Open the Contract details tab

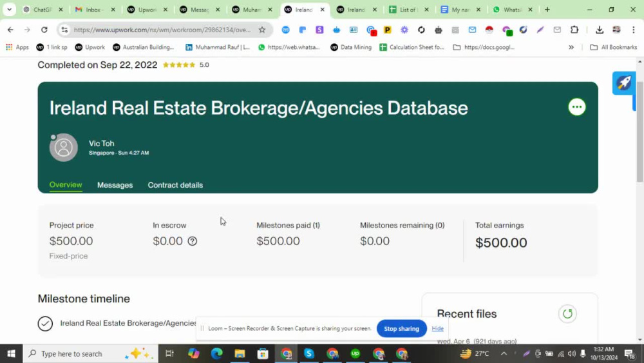pos(175,186)
